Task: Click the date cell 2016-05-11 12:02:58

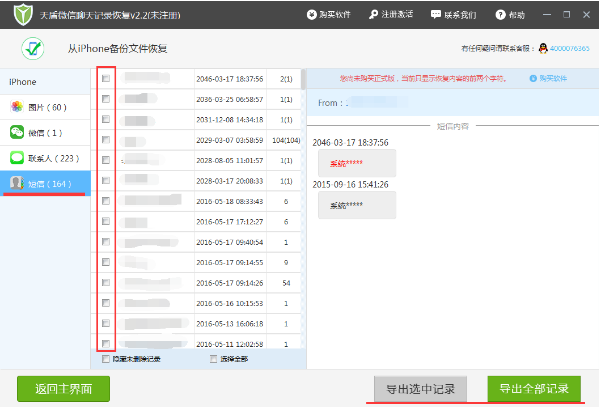Action: pyautogui.click(x=230, y=344)
